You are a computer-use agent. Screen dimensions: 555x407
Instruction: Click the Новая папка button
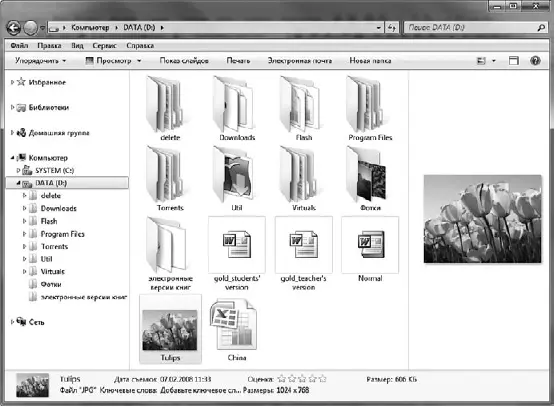(370, 61)
